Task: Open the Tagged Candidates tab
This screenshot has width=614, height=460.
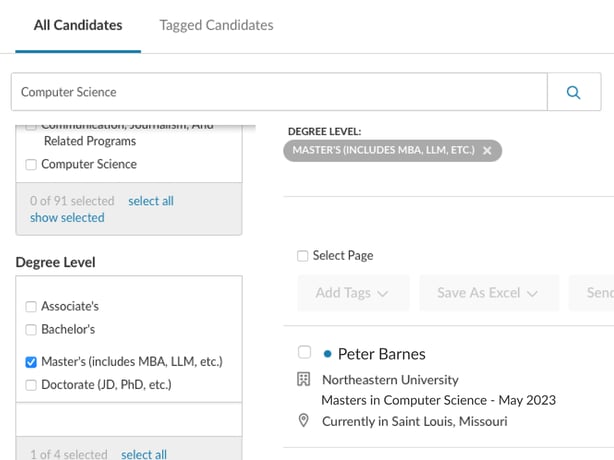Action: 216,25
